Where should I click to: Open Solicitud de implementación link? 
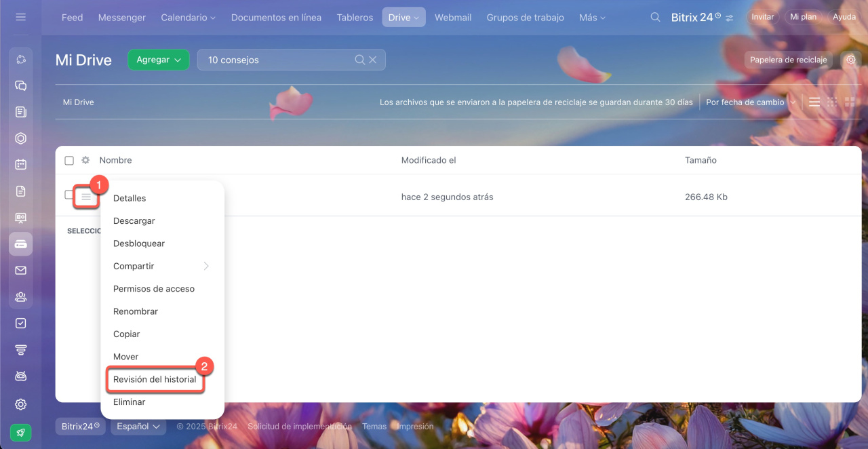(x=300, y=427)
